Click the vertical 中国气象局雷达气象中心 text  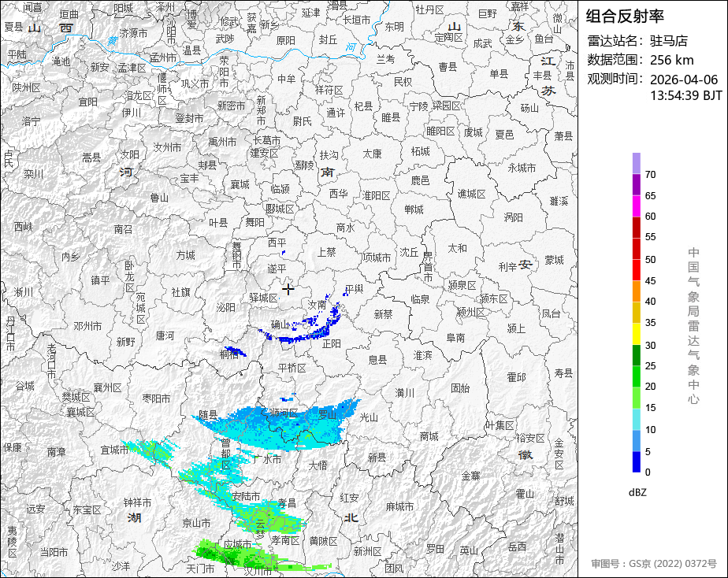click(693, 325)
